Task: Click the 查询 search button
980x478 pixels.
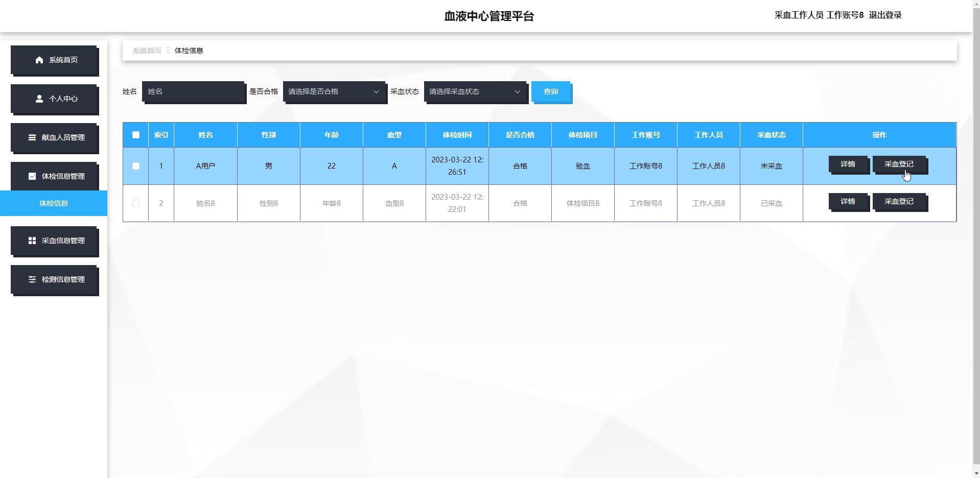Action: click(x=551, y=92)
